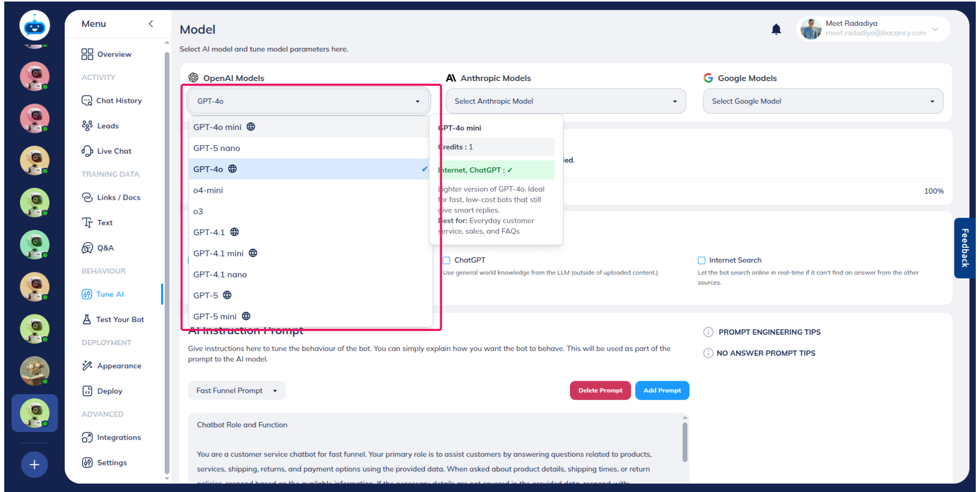980x492 pixels.
Task: Click the Live Chat headset icon
Action: 87,151
